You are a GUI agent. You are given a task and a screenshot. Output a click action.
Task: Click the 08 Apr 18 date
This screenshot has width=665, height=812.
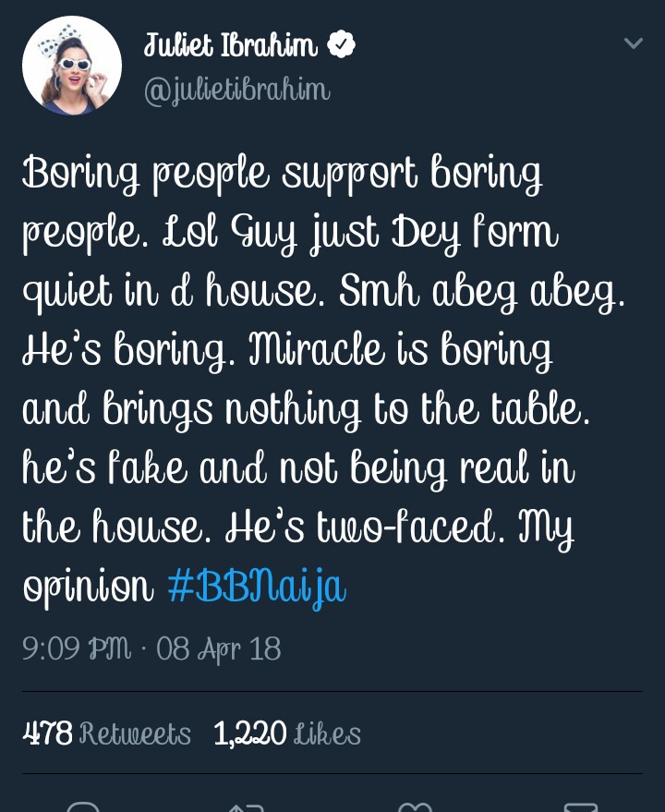tap(219, 648)
